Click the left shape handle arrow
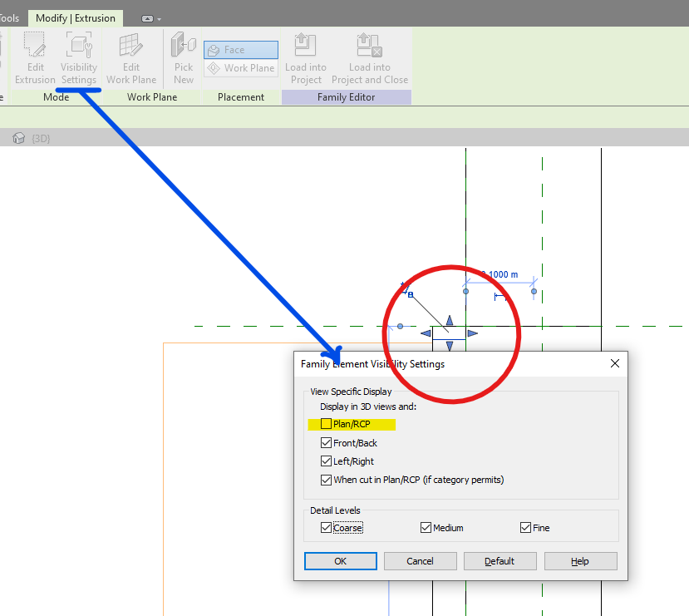Viewport: 689px width, 616px height. point(426,333)
